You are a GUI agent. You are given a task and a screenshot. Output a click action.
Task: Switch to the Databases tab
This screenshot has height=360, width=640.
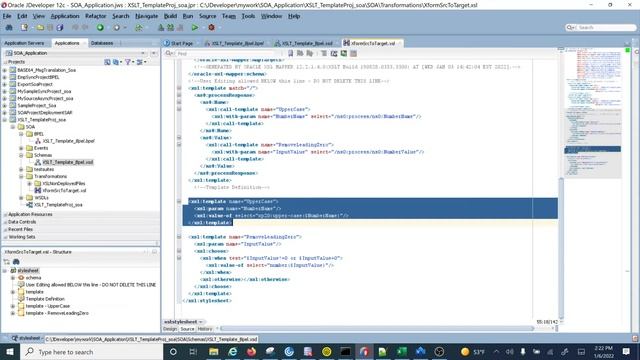pos(102,43)
